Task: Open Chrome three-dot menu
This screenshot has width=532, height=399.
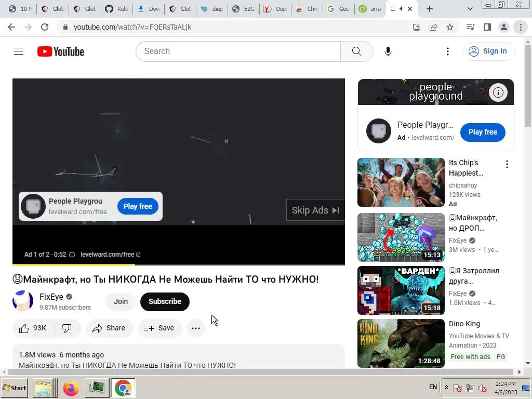Action: tap(521, 27)
